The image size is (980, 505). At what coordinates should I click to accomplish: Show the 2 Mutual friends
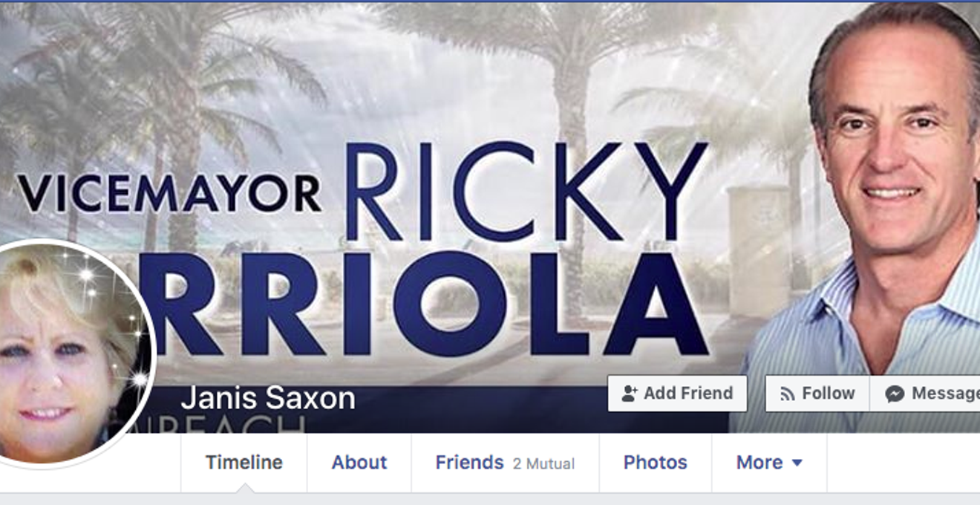(543, 464)
